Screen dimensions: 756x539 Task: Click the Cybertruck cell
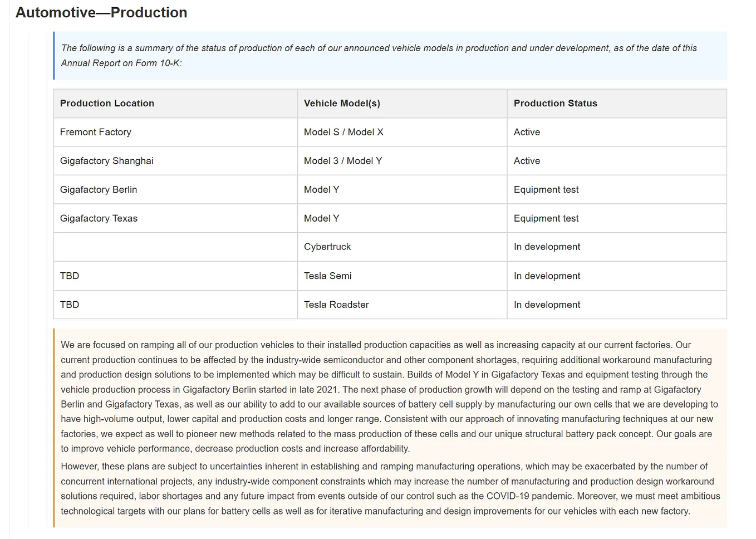click(327, 247)
